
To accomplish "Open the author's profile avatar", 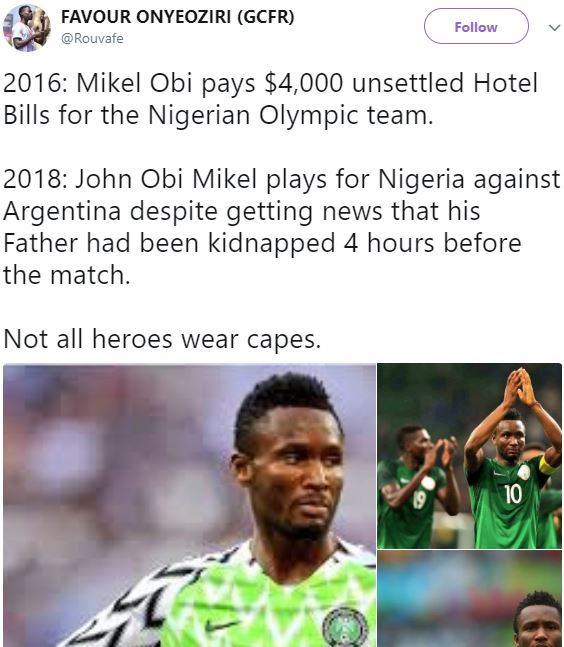I will pos(27,28).
